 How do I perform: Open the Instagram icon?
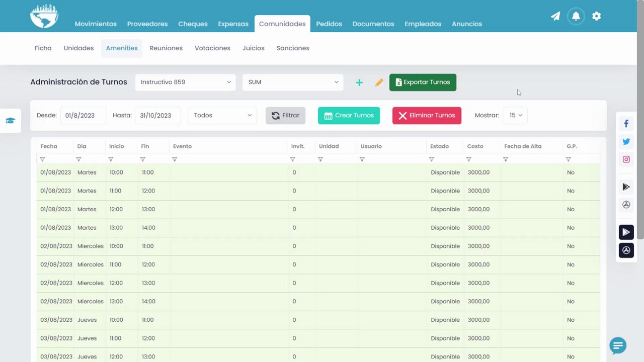pos(626,159)
